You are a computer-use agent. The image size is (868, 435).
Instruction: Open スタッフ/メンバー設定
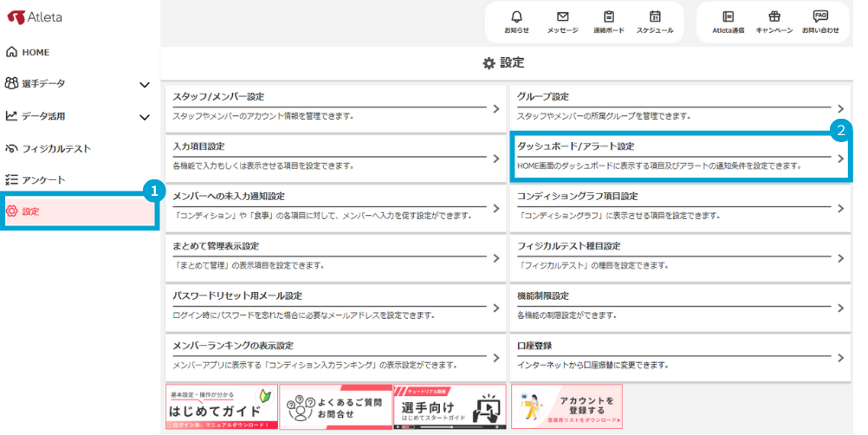tap(334, 105)
